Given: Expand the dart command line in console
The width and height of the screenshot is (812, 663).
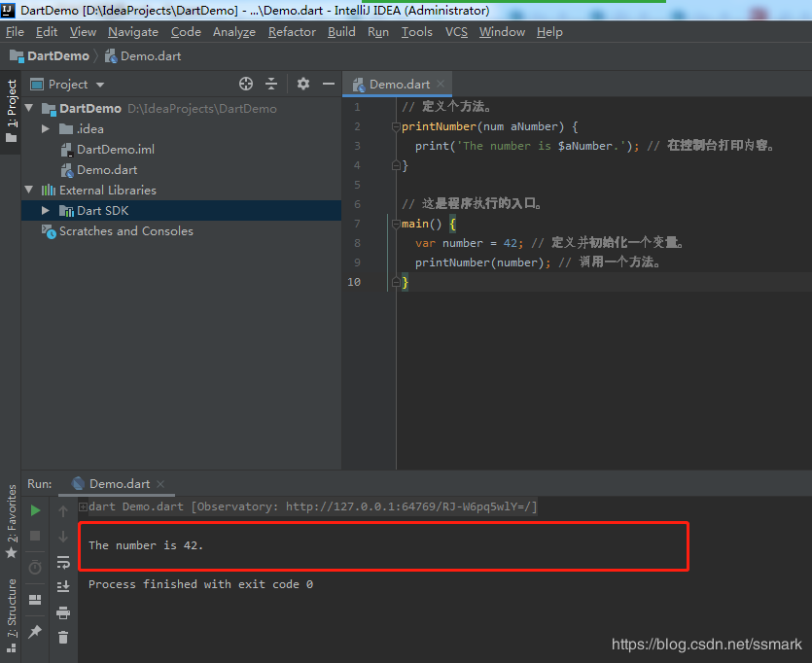Looking at the screenshot, I should click(83, 506).
